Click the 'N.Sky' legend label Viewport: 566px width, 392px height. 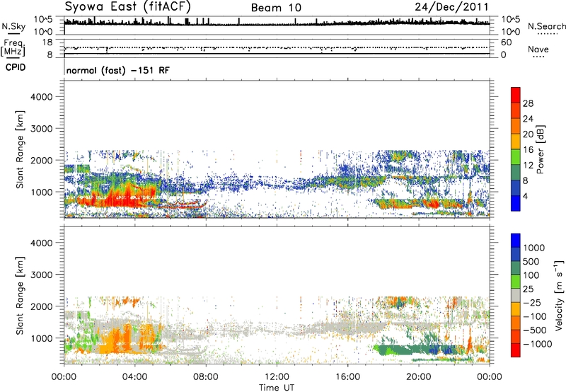tap(13, 26)
